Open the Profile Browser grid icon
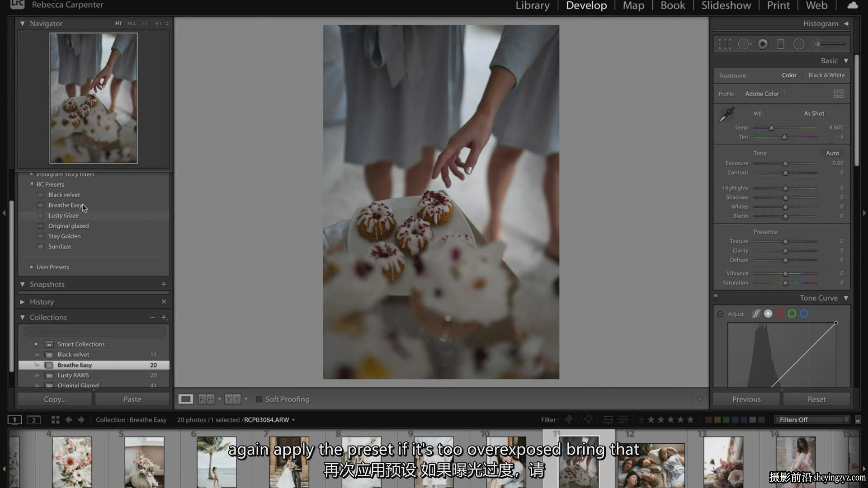Image resolution: width=868 pixels, height=488 pixels. click(x=839, y=94)
